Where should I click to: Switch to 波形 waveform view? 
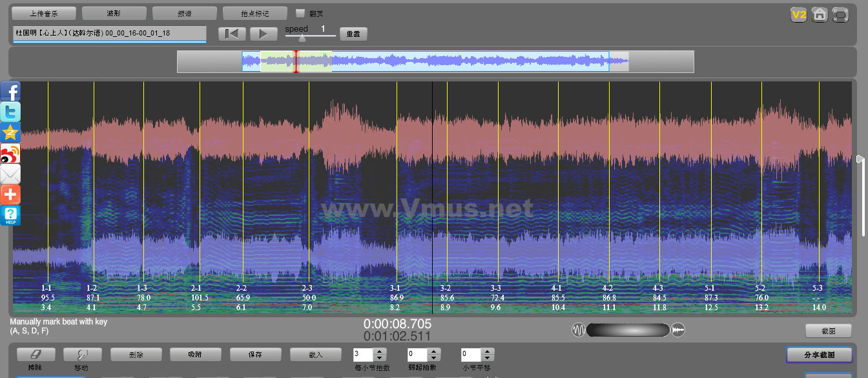[114, 13]
